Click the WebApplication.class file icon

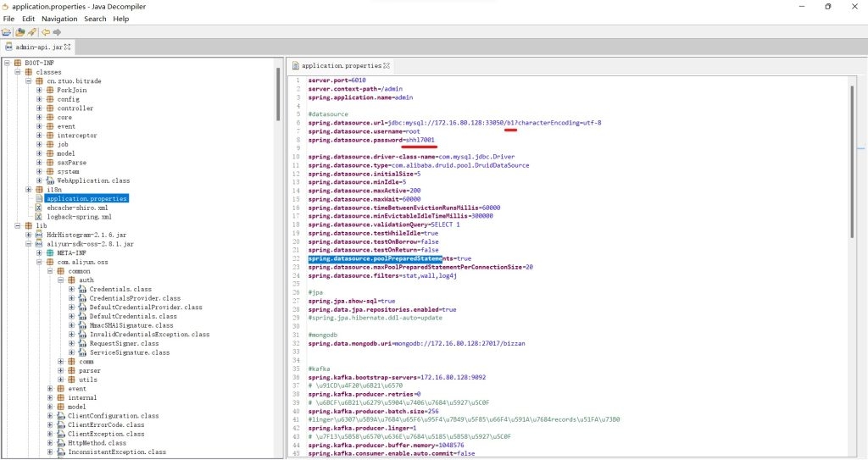point(49,180)
